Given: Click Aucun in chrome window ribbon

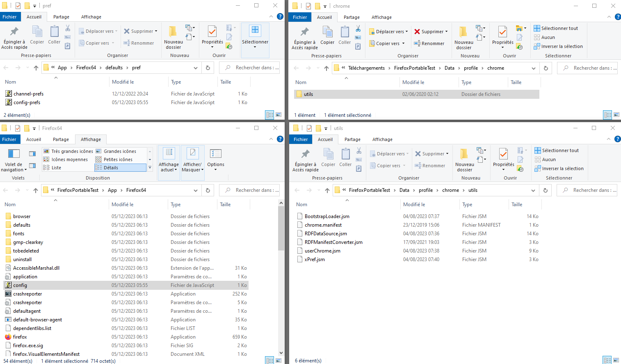Looking at the screenshot, I should [544, 37].
